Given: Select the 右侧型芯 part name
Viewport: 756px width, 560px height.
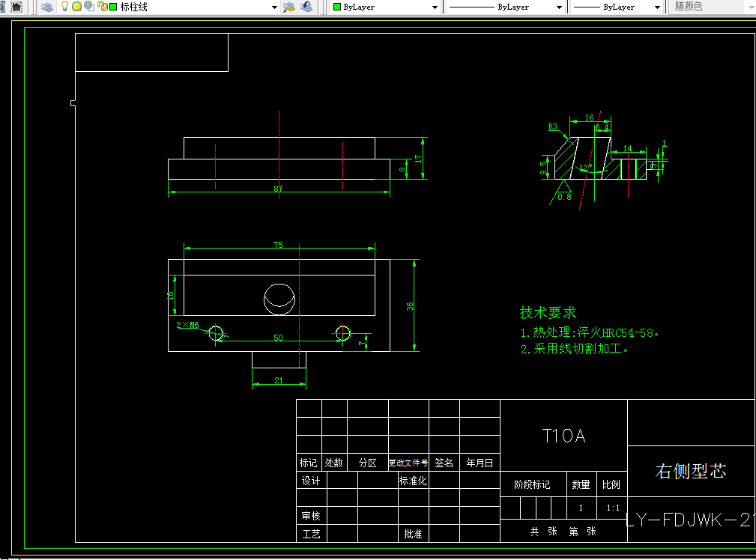Looking at the screenshot, I should [691, 471].
